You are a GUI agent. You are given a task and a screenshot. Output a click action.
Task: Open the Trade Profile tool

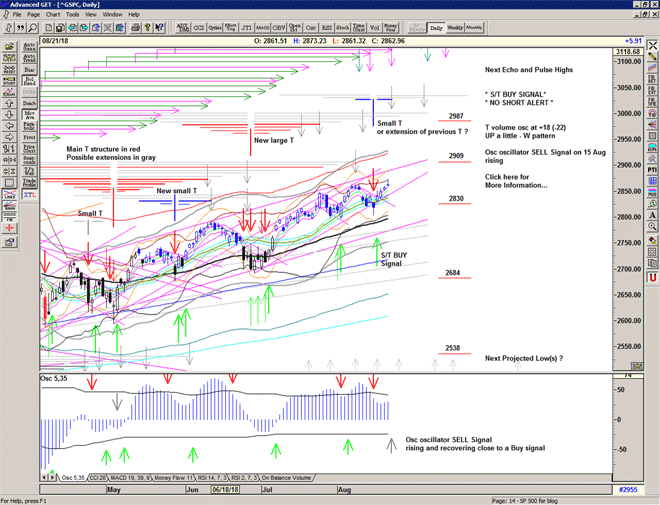[x=28, y=182]
